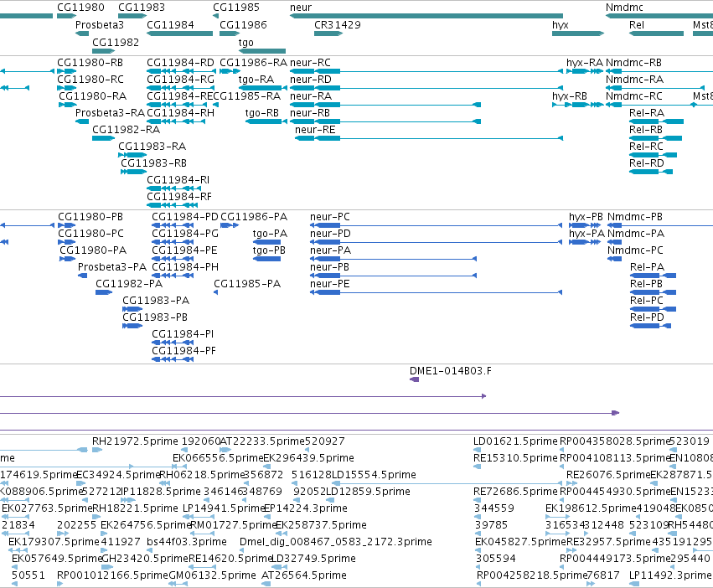The height and width of the screenshot is (588, 713).
Task: Select the CG11986 gene label
Action: point(243,24)
